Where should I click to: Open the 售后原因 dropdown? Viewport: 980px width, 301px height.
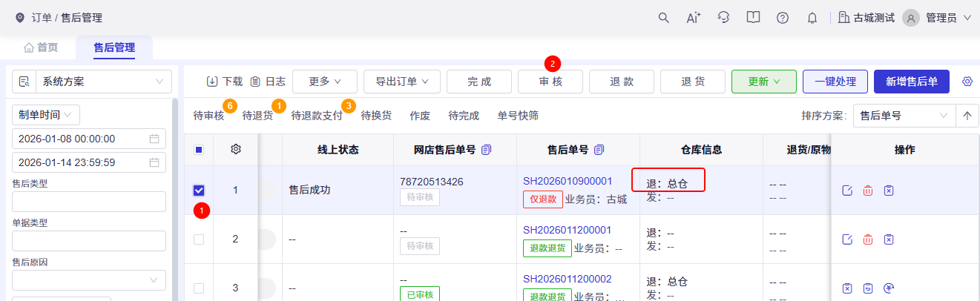pos(89,279)
